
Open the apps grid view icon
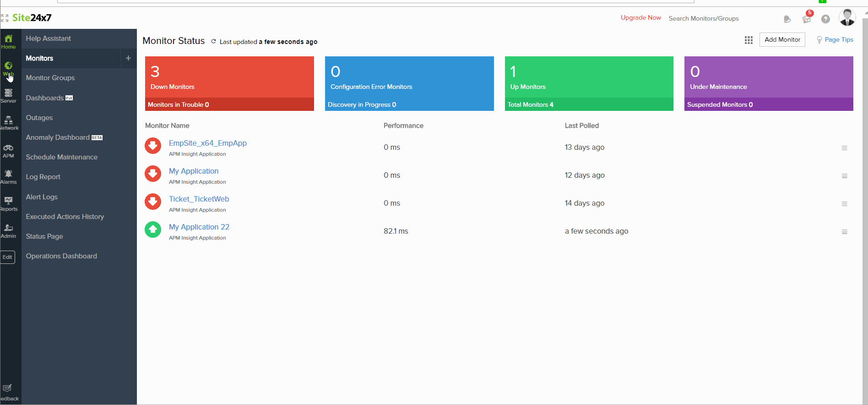749,40
